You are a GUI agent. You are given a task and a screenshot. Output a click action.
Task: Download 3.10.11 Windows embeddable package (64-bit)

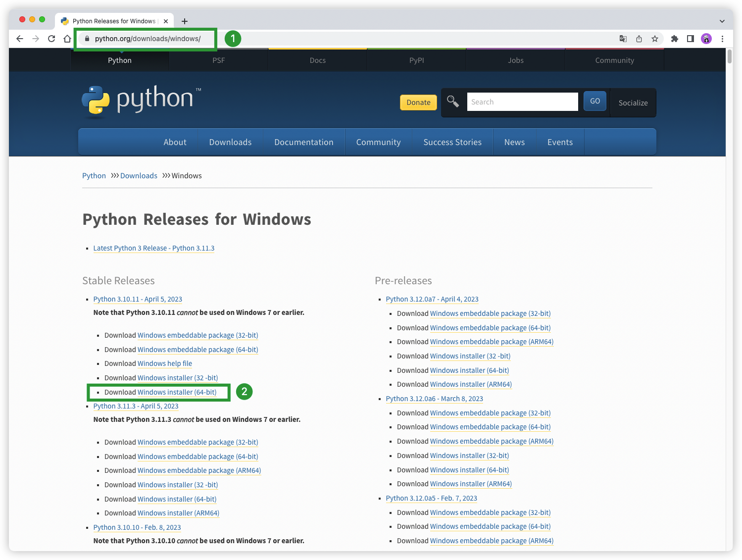(198, 350)
